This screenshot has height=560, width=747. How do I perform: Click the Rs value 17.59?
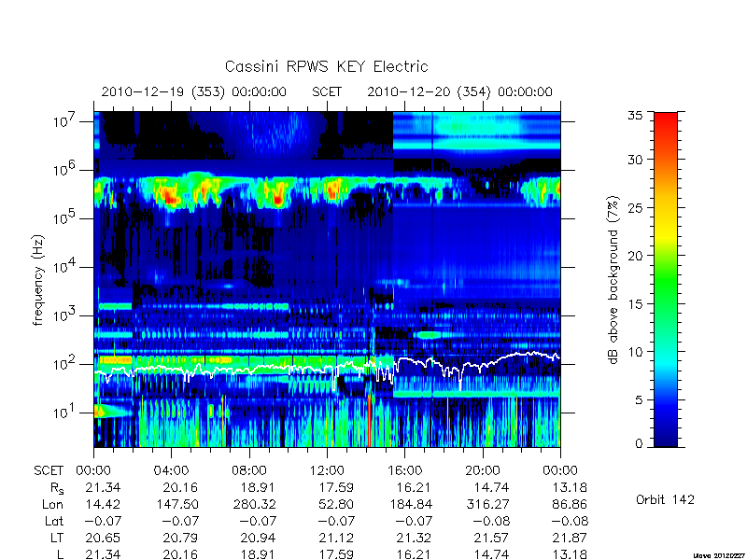(x=336, y=487)
